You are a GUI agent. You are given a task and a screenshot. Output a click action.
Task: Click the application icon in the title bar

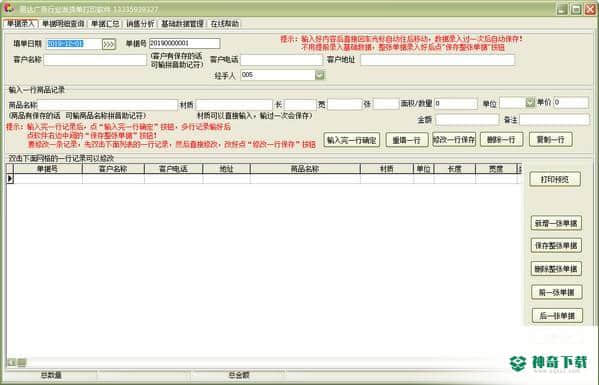click(x=8, y=8)
